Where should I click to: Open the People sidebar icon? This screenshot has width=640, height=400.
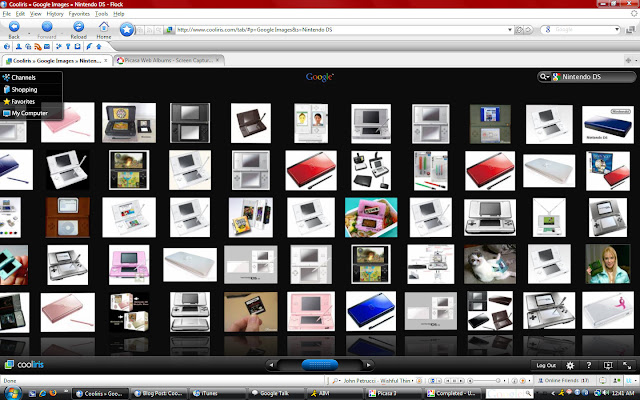19,47
